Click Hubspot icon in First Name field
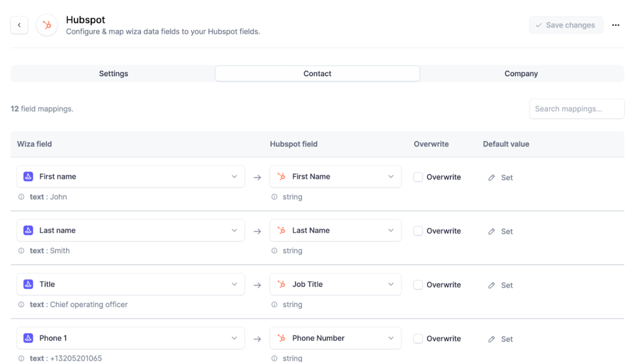The height and width of the screenshot is (362, 644). (281, 176)
